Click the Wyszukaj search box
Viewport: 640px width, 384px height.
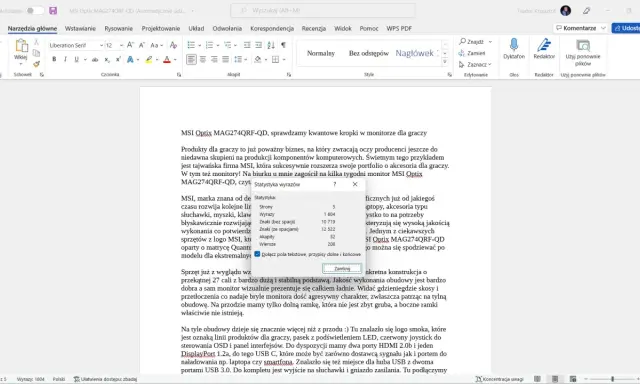tap(323, 11)
